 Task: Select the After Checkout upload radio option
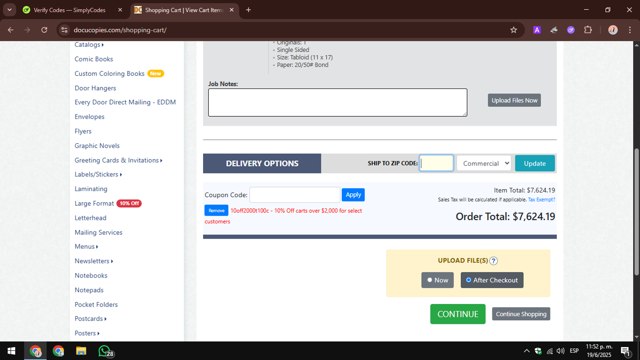point(492,280)
